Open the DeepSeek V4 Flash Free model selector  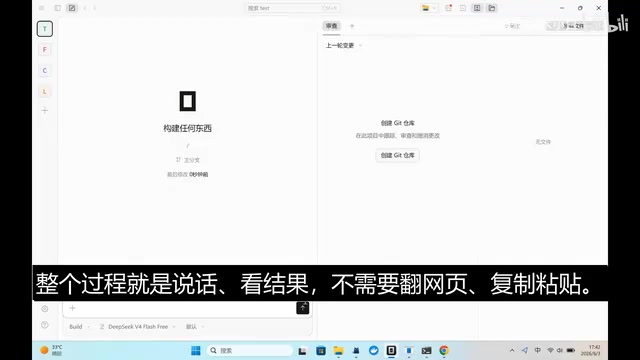[138, 327]
